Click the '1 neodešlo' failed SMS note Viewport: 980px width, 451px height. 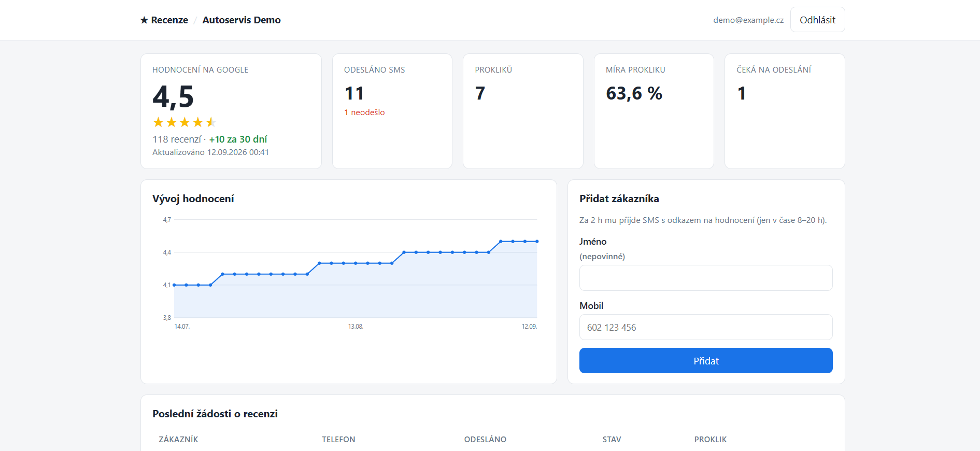point(364,112)
